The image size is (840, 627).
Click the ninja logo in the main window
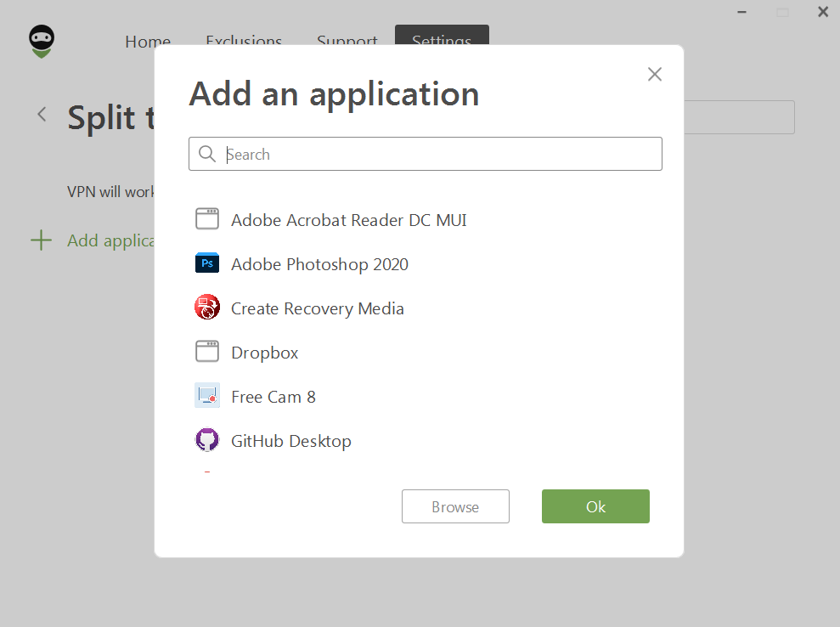(42, 42)
